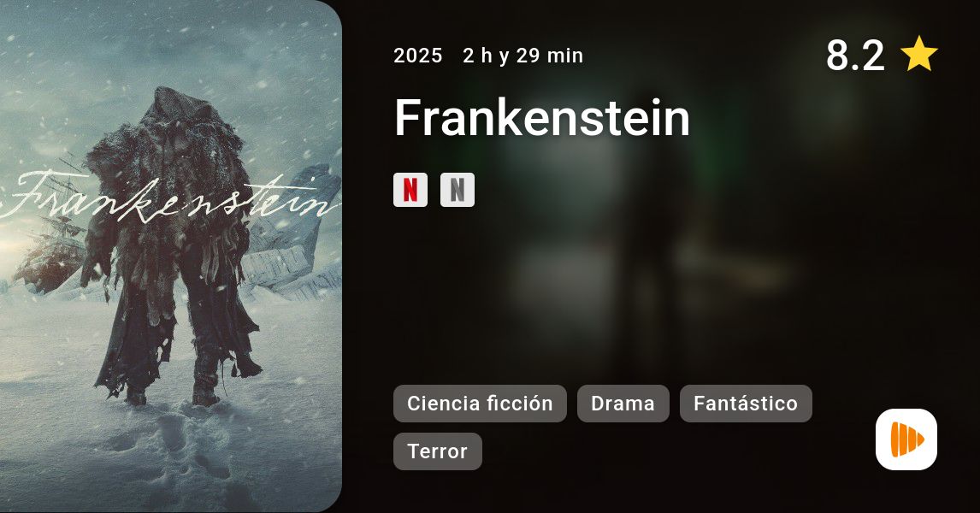This screenshot has height=513, width=980.
Task: Open the Frankenstein poster thumbnail
Action: (x=171, y=256)
